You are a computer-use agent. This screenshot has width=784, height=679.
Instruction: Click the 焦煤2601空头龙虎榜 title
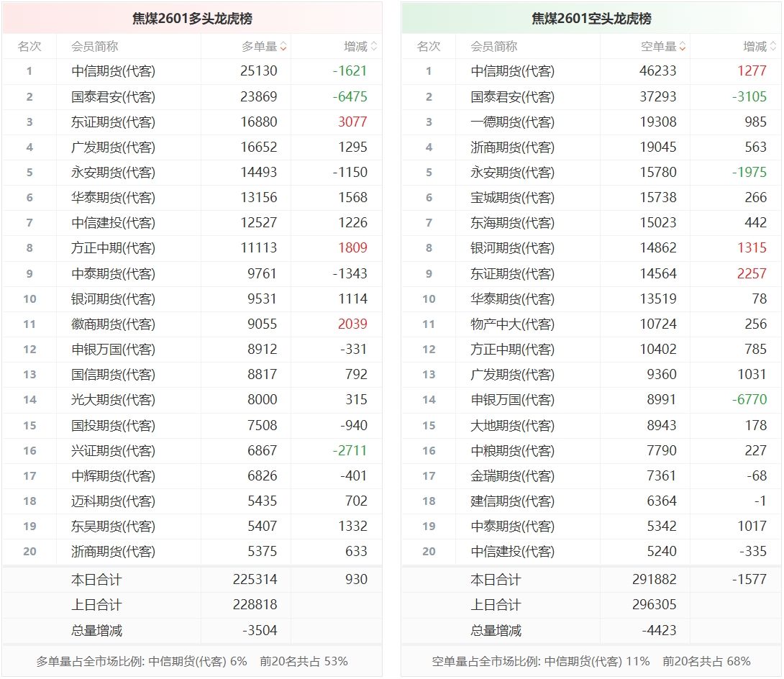[591, 19]
